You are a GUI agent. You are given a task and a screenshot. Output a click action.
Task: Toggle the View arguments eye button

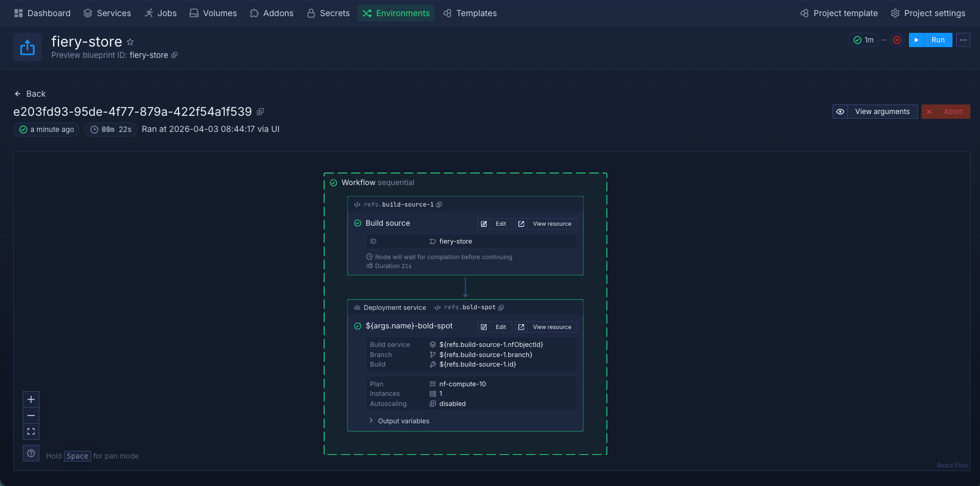coord(840,112)
